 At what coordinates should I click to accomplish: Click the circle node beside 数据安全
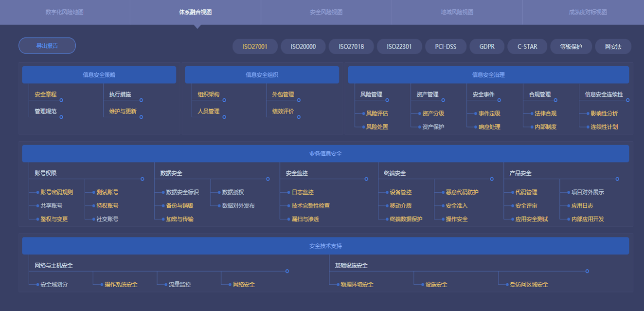click(x=268, y=179)
